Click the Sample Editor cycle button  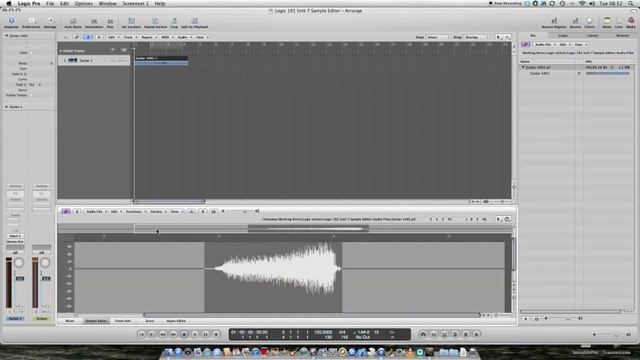(x=213, y=211)
